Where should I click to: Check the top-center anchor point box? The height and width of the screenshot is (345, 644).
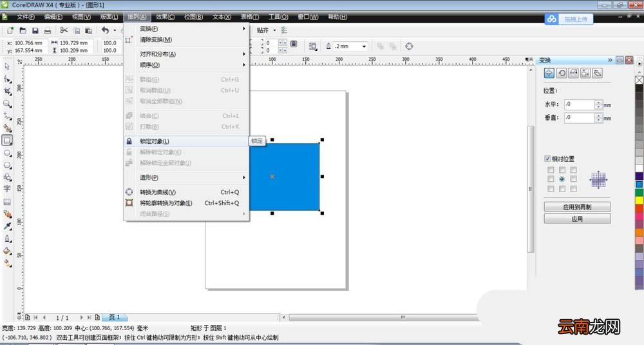click(x=562, y=170)
